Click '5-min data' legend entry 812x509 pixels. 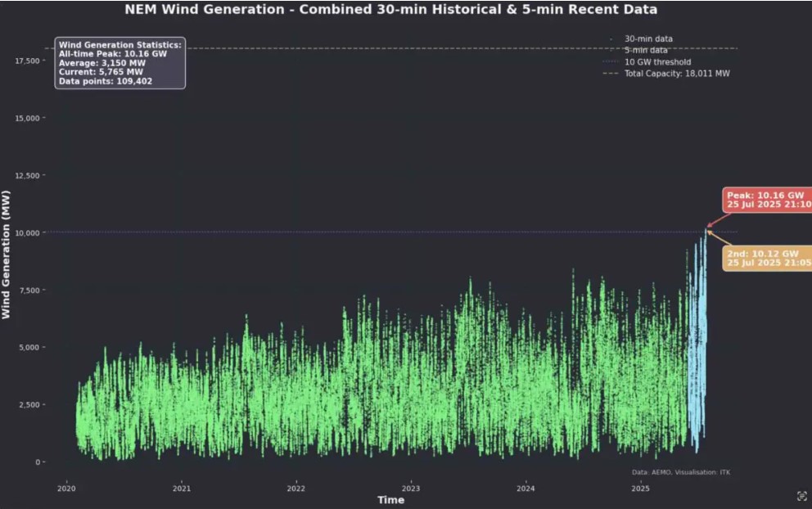(646, 50)
